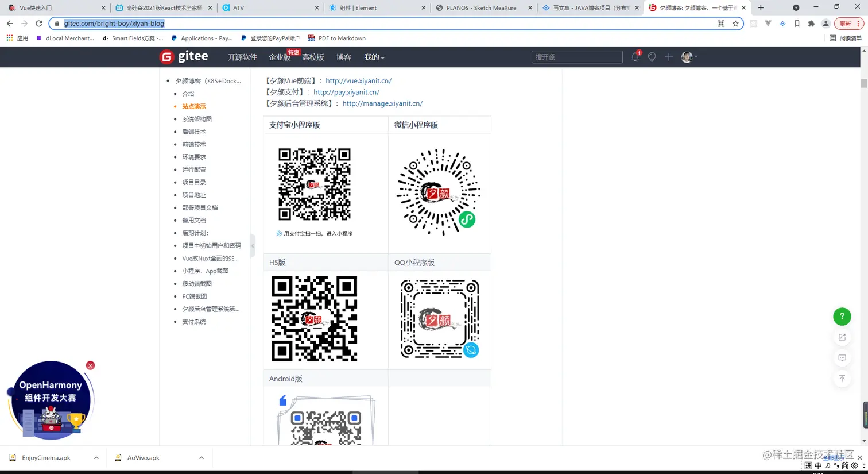
Task: Reload the page with refresh icon
Action: pyautogui.click(x=38, y=24)
